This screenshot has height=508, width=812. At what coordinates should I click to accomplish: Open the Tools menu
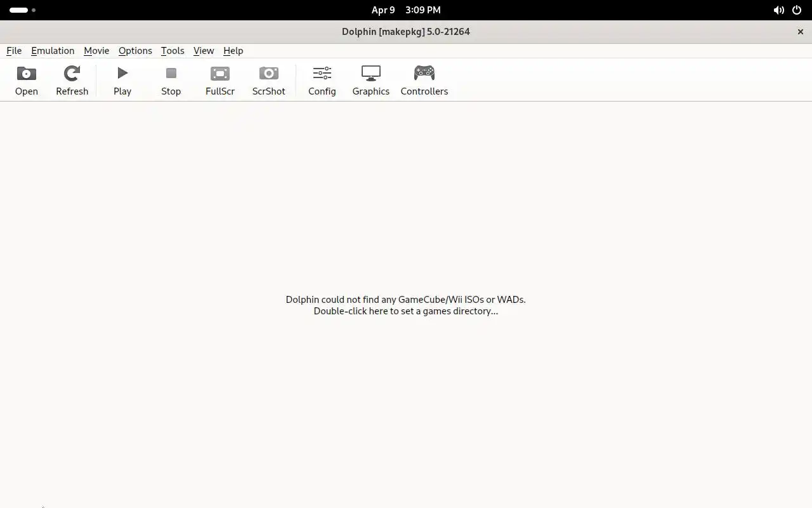click(x=173, y=51)
